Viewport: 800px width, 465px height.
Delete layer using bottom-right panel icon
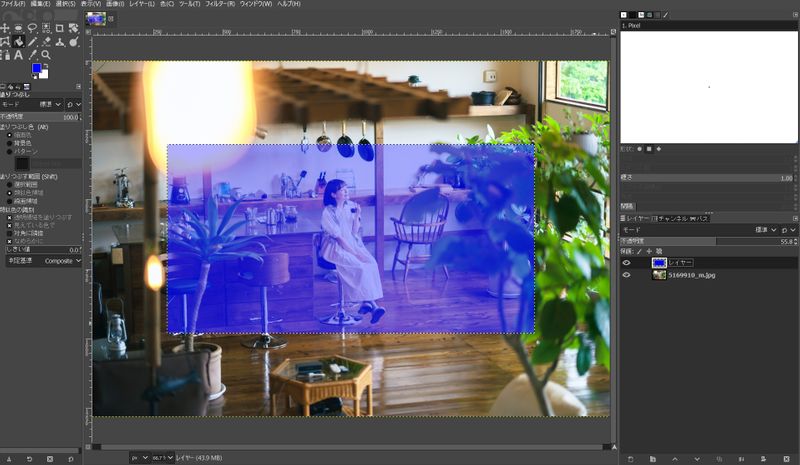coord(786,458)
